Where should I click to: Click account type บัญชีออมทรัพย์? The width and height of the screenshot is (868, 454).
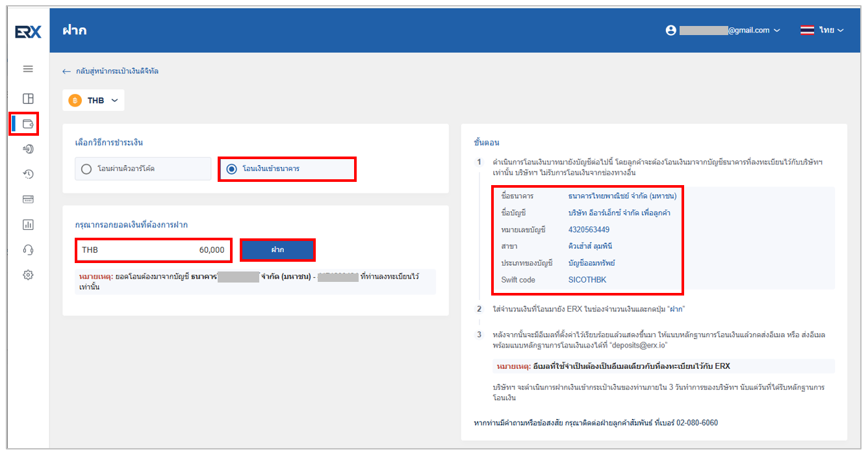coord(591,264)
